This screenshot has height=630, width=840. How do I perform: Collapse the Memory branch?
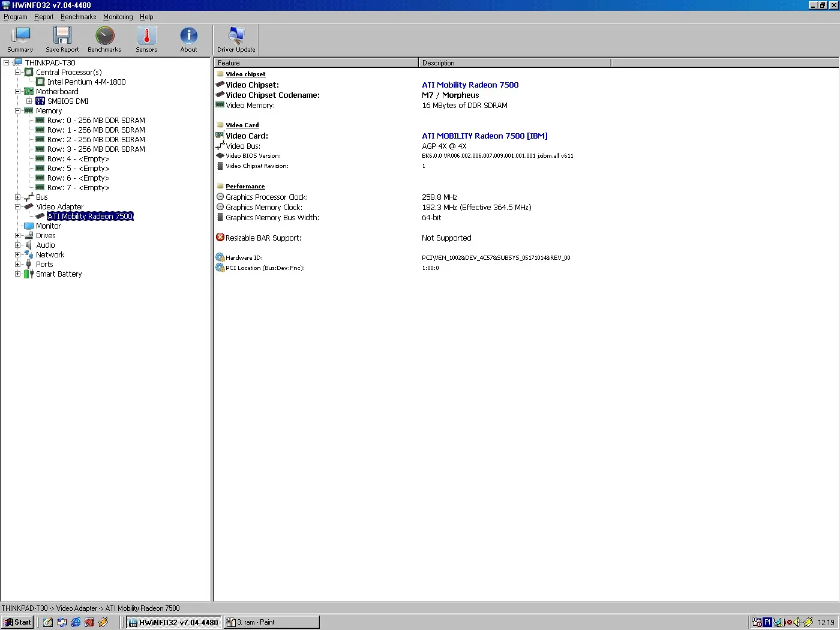coord(17,110)
